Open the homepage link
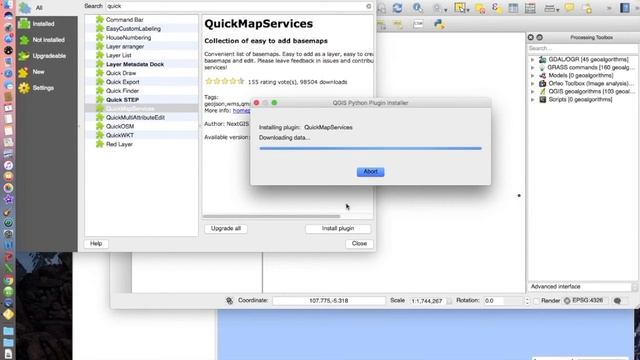Image resolution: width=640 pixels, height=360 pixels. click(x=241, y=111)
